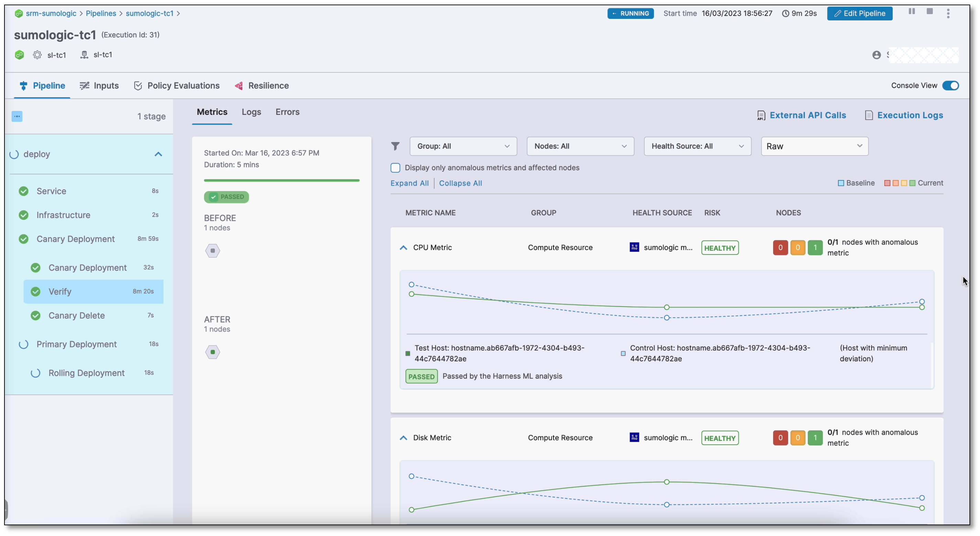
Task: Click the filter icon next to Group dropdown
Action: click(x=396, y=146)
